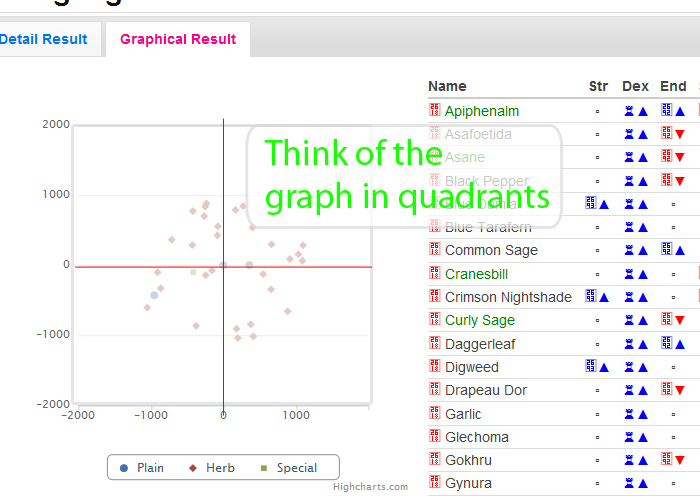Click the green Special data point on the chart
This screenshot has width=700, height=500.
click(x=193, y=272)
